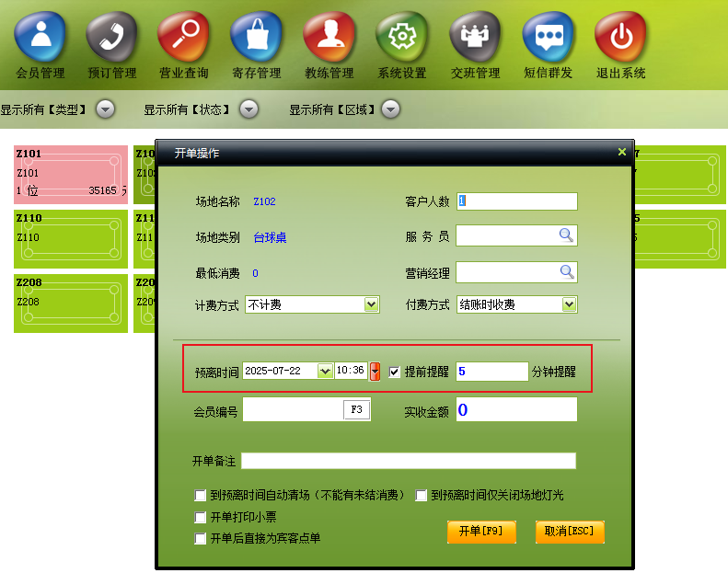
Task: Expand 显示所有【状态】 filter dropdown
Action: click(248, 109)
